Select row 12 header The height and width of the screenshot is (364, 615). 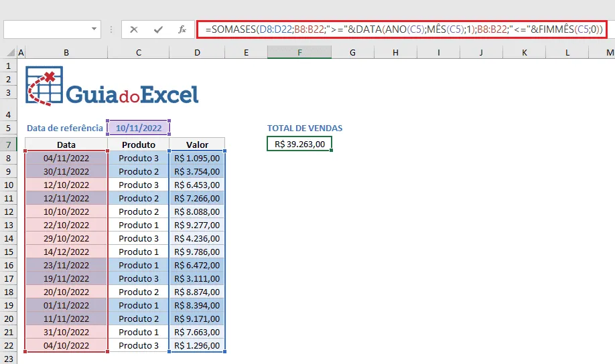(8, 211)
